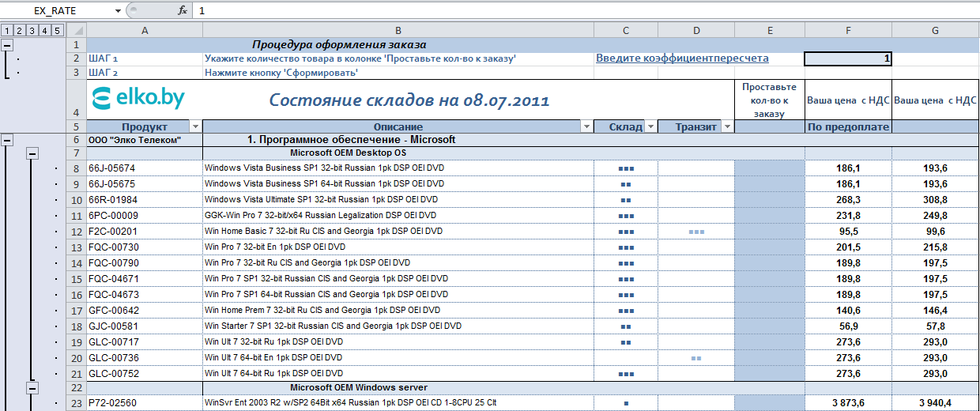Screen dimensions: 980x411
Task: Select row 4 header
Action: pos(76,100)
